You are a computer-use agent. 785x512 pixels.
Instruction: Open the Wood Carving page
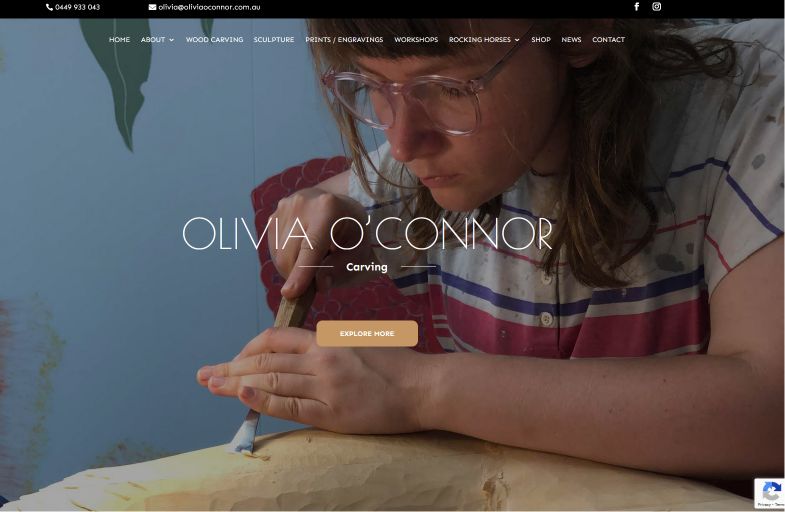[x=214, y=40]
